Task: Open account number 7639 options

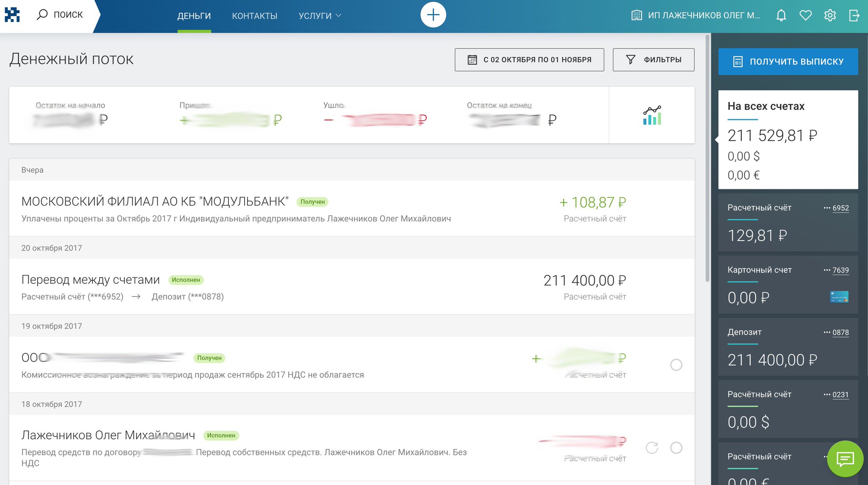Action: (836, 270)
